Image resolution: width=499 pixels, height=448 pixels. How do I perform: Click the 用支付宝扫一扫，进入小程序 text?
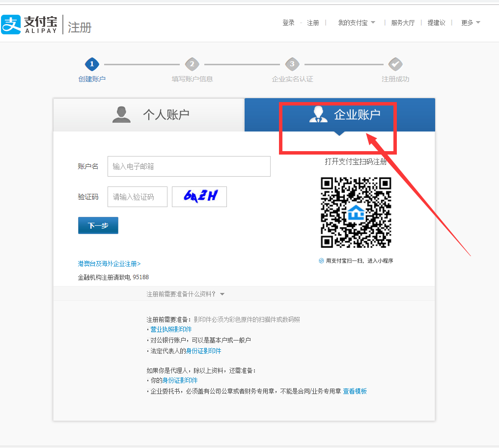tap(360, 261)
